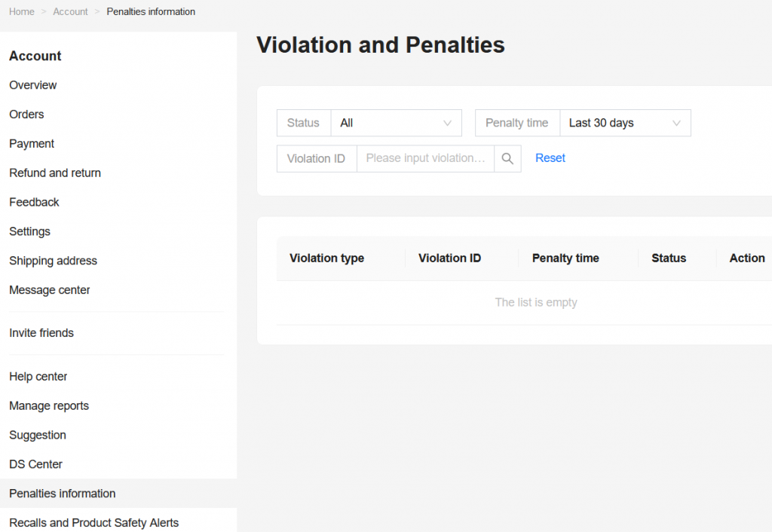This screenshot has width=772, height=532.
Task: Click the Account heading in the sidebar
Action: point(35,56)
